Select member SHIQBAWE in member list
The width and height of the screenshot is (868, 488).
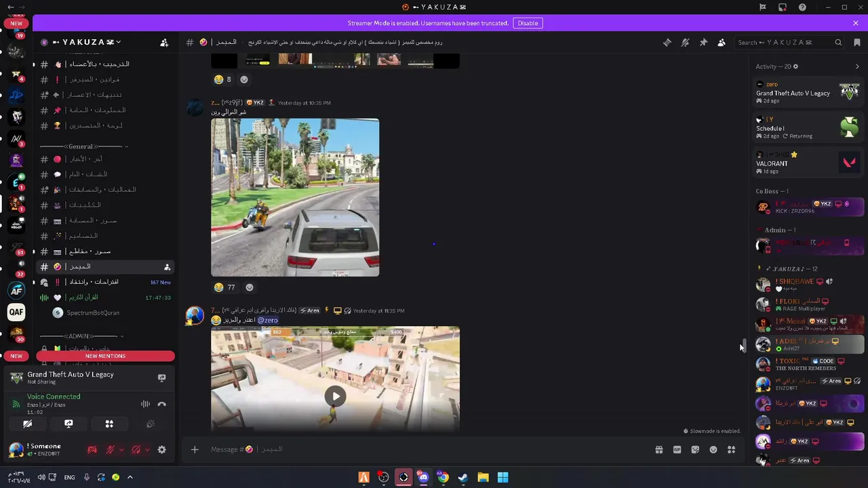click(x=808, y=285)
